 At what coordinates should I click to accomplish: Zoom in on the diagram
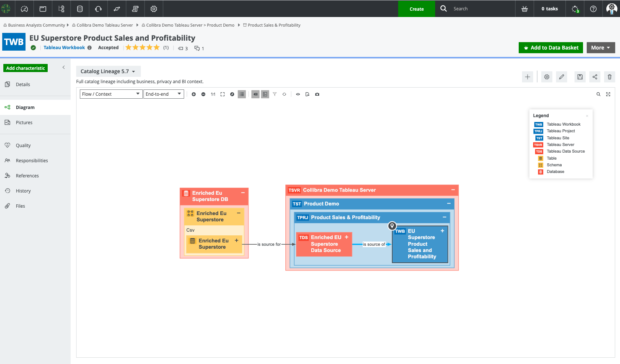pyautogui.click(x=194, y=94)
